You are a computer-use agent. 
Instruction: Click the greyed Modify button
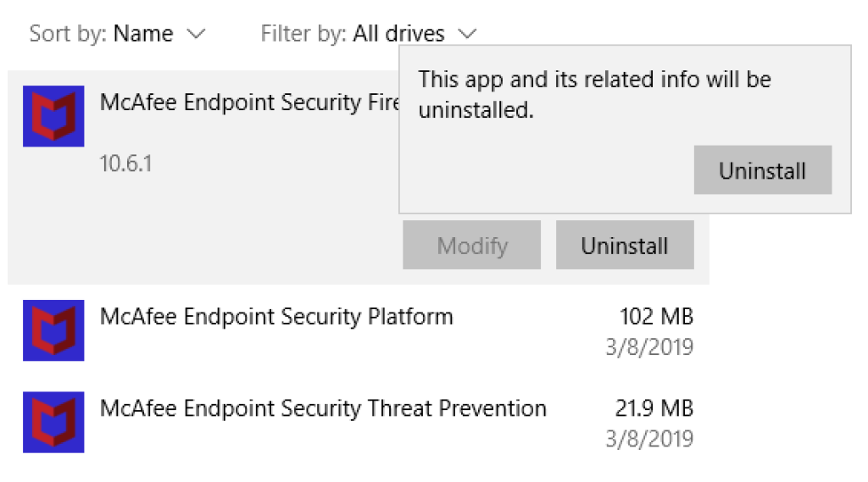[471, 245]
